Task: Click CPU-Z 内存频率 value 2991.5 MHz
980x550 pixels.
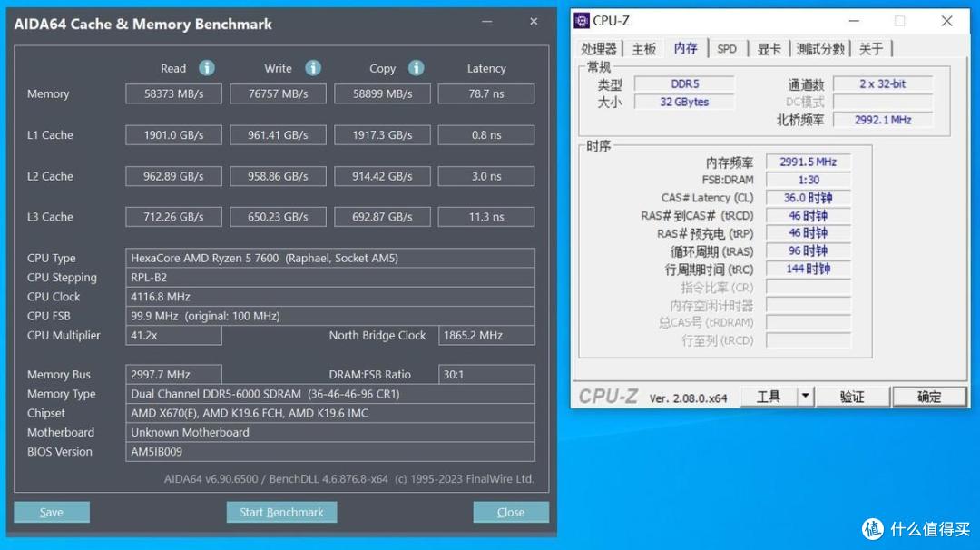Action: 808,162
